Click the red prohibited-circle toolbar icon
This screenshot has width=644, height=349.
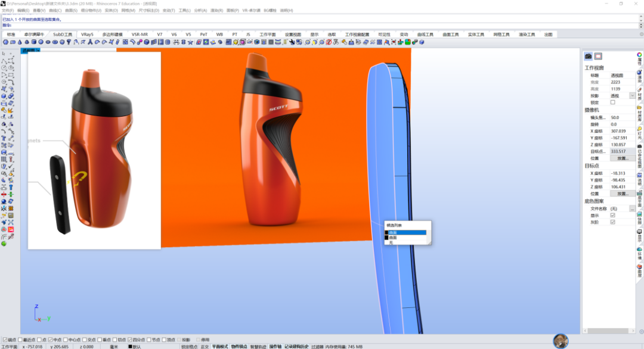click(x=329, y=42)
